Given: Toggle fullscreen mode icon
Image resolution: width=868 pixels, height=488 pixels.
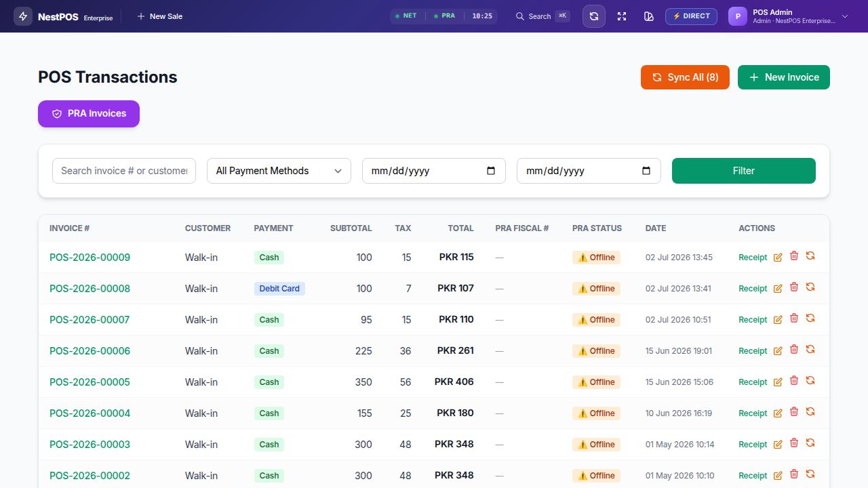Looking at the screenshot, I should click(622, 16).
